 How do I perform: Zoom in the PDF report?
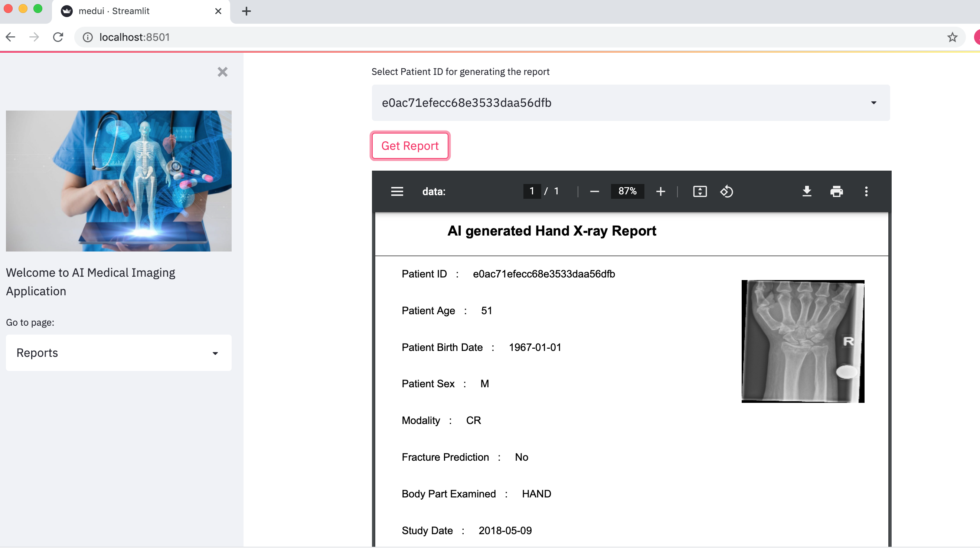[660, 191]
